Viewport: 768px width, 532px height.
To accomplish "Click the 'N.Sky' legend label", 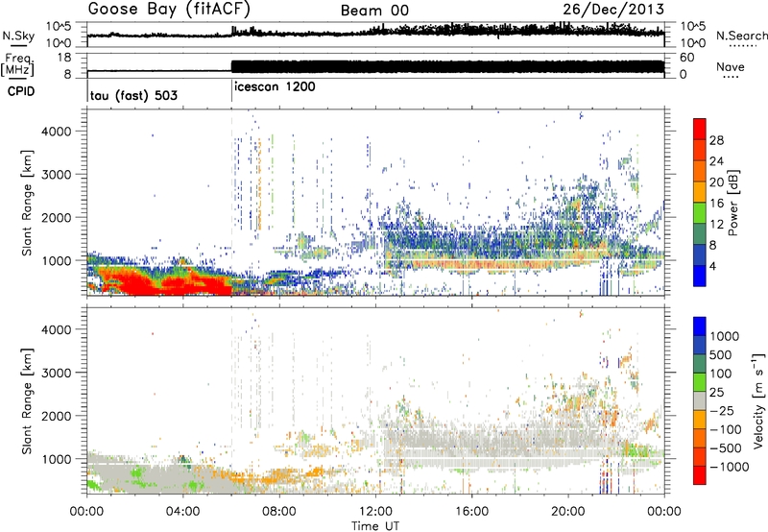I will click(18, 36).
